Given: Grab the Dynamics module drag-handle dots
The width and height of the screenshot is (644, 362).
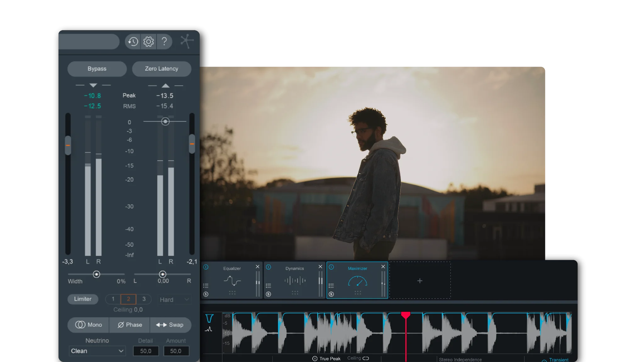Looking at the screenshot, I should 295,293.
